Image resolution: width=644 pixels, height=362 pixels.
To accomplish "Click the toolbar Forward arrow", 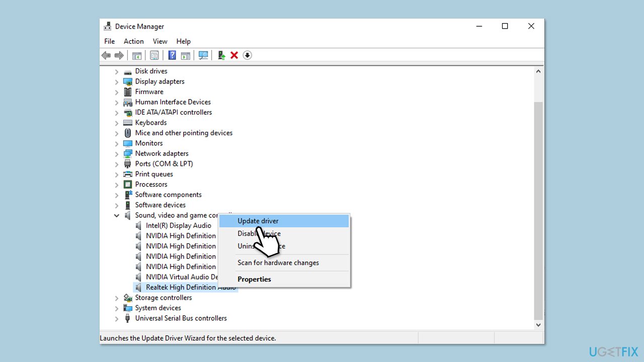I will tap(119, 55).
